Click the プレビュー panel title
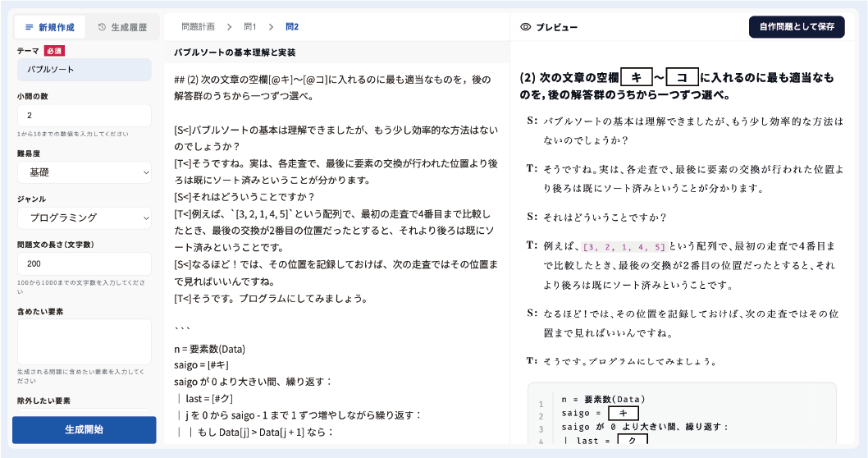 click(557, 27)
